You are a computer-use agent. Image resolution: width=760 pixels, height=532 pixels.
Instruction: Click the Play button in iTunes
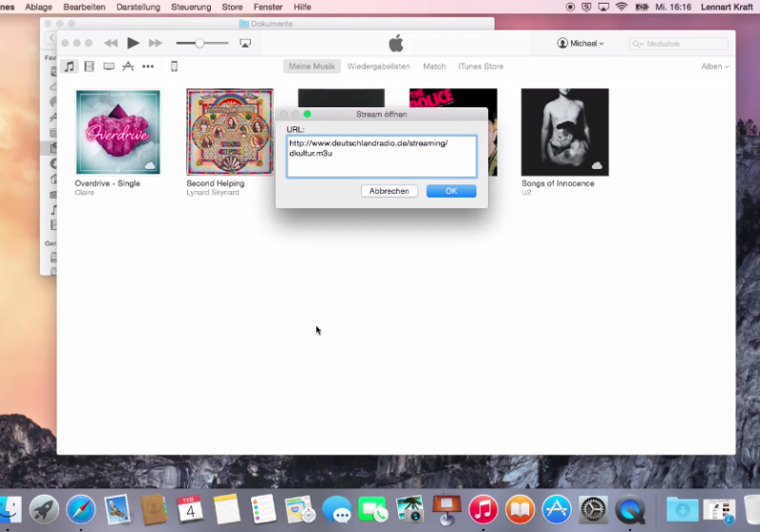point(133,43)
